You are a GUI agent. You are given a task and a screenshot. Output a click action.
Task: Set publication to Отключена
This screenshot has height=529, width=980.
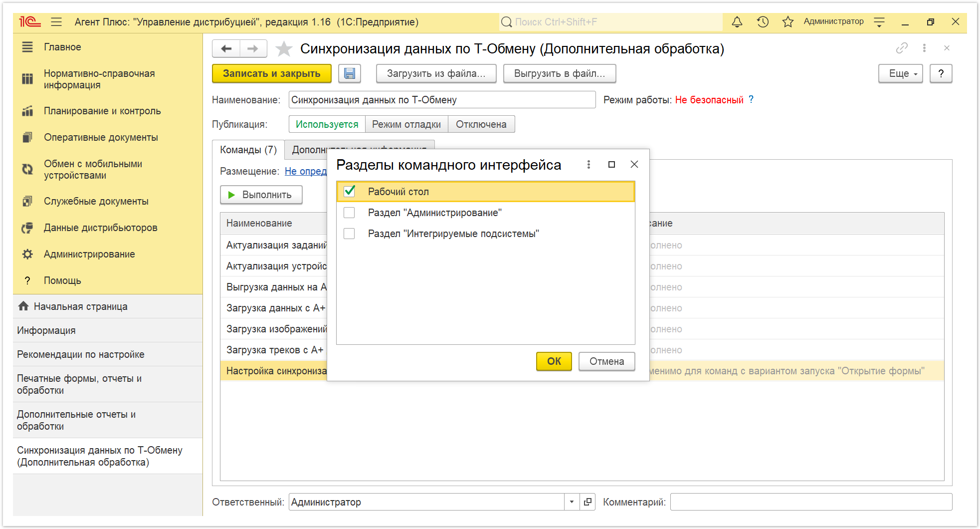click(x=481, y=124)
